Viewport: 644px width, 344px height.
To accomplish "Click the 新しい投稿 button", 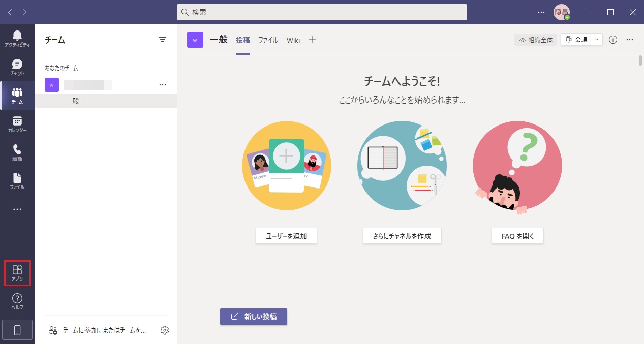I will click(x=254, y=316).
